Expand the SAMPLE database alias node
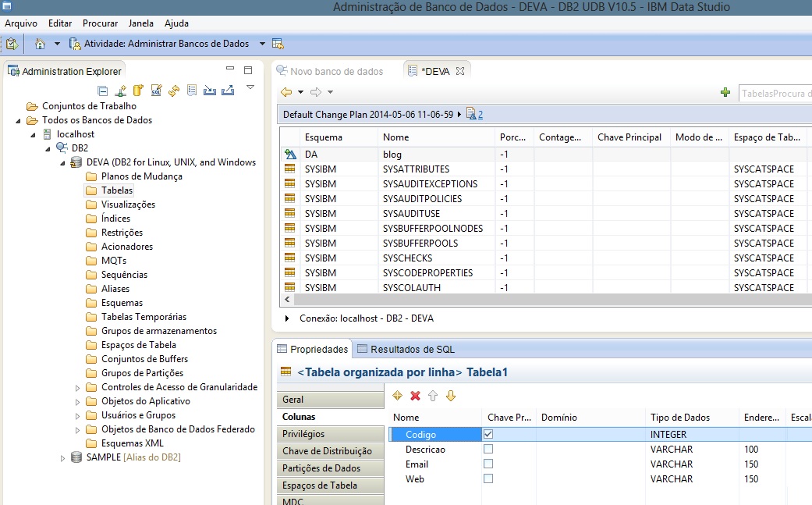812x505 pixels. (63, 457)
